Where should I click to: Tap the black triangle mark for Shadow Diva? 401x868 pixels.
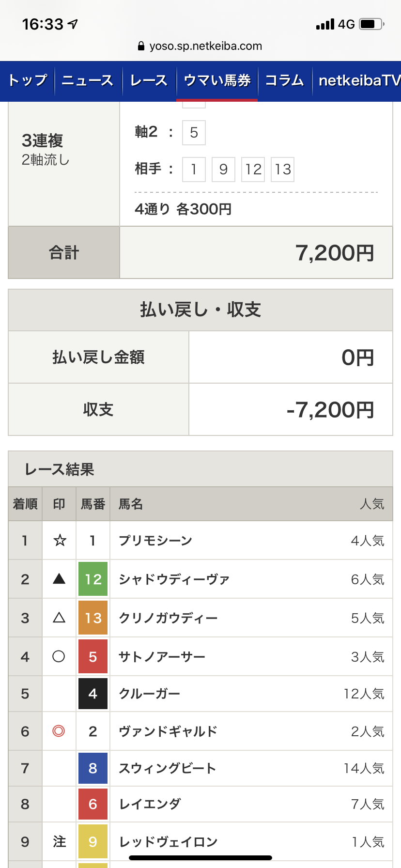click(59, 578)
